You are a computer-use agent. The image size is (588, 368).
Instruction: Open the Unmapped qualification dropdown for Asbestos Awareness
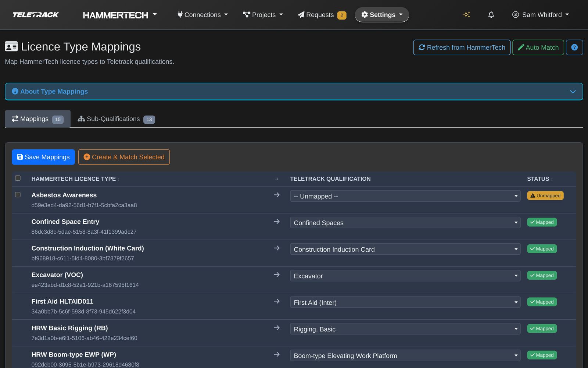coord(405,196)
